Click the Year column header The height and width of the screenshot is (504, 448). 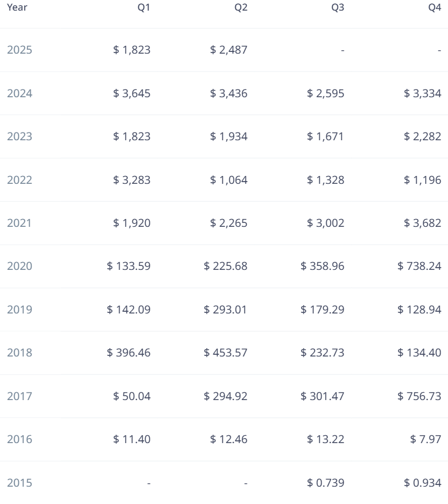[x=17, y=8]
